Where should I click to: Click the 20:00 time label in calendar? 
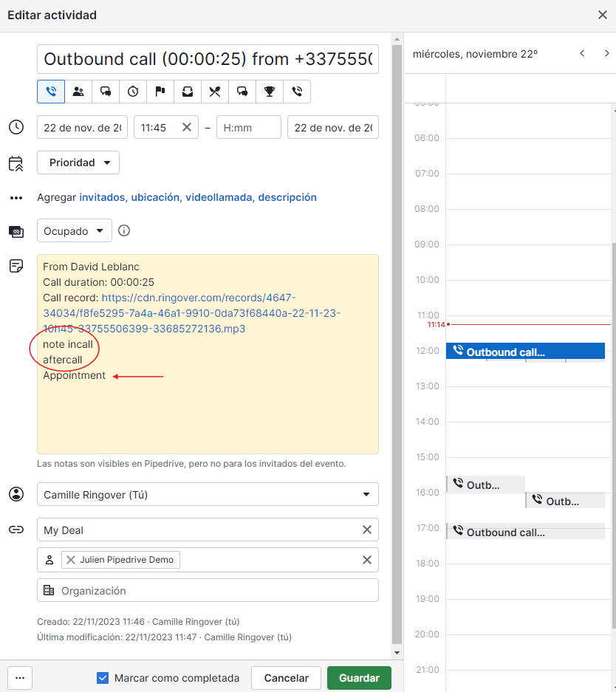[427, 634]
